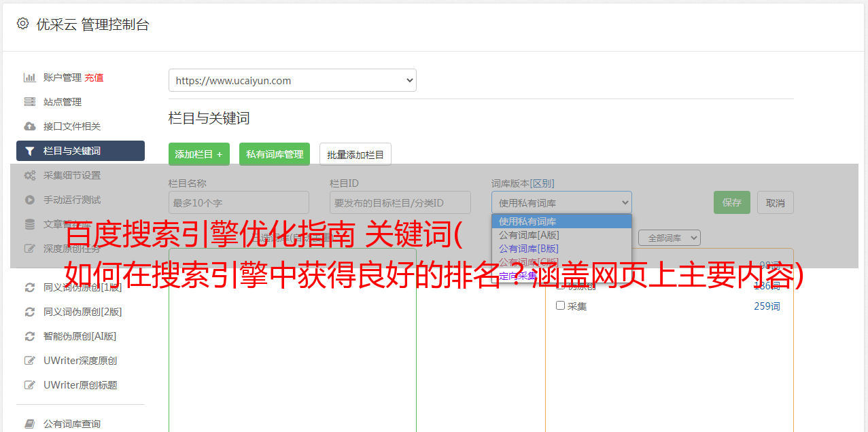Click the 259词 count link

[767, 306]
